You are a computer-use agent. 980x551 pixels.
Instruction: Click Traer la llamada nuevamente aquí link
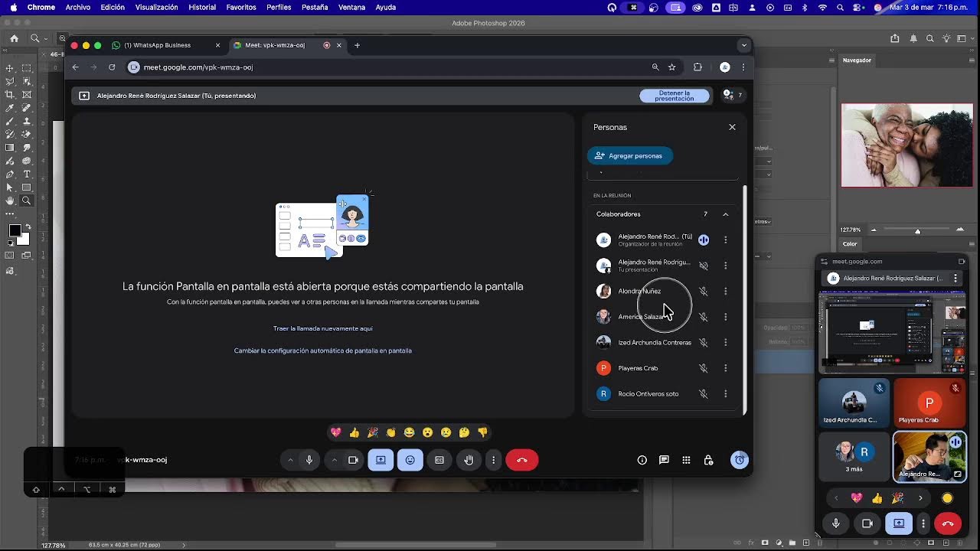coord(323,328)
